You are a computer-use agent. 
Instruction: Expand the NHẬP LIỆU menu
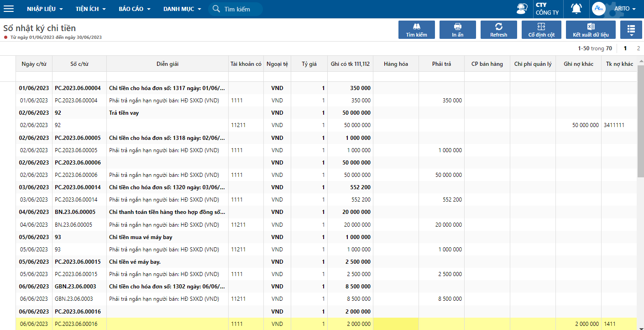click(x=45, y=9)
